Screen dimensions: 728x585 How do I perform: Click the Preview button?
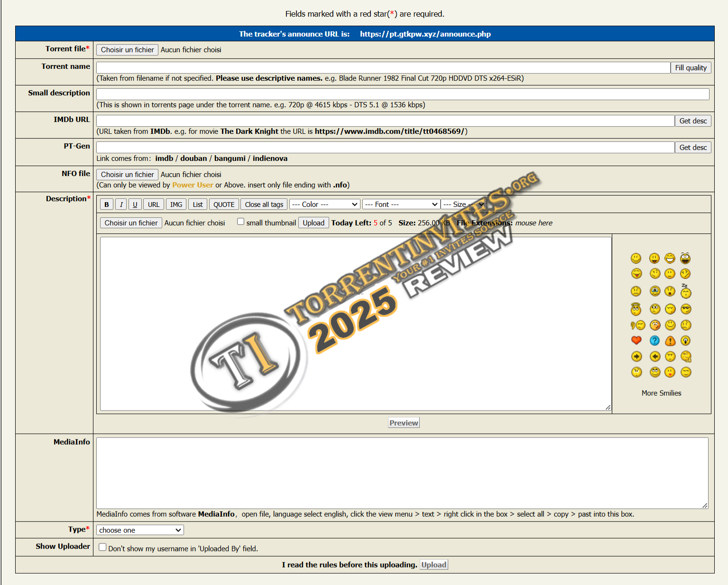404,423
